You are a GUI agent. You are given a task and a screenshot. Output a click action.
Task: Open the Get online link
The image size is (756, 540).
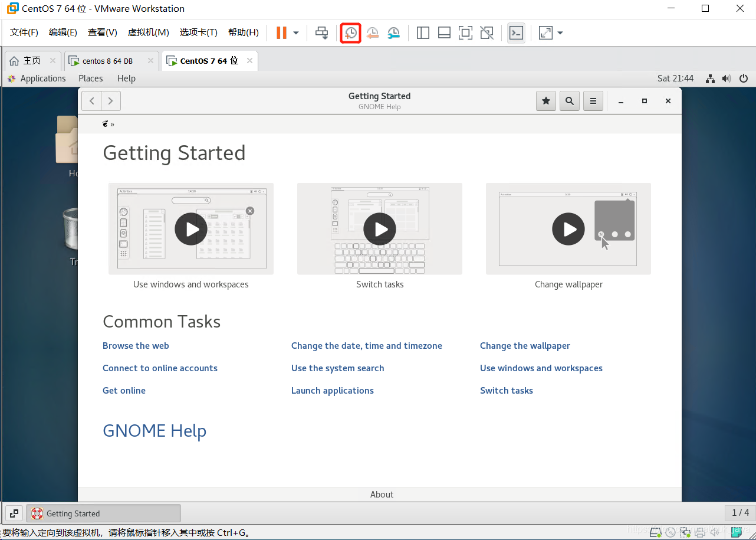click(x=124, y=391)
